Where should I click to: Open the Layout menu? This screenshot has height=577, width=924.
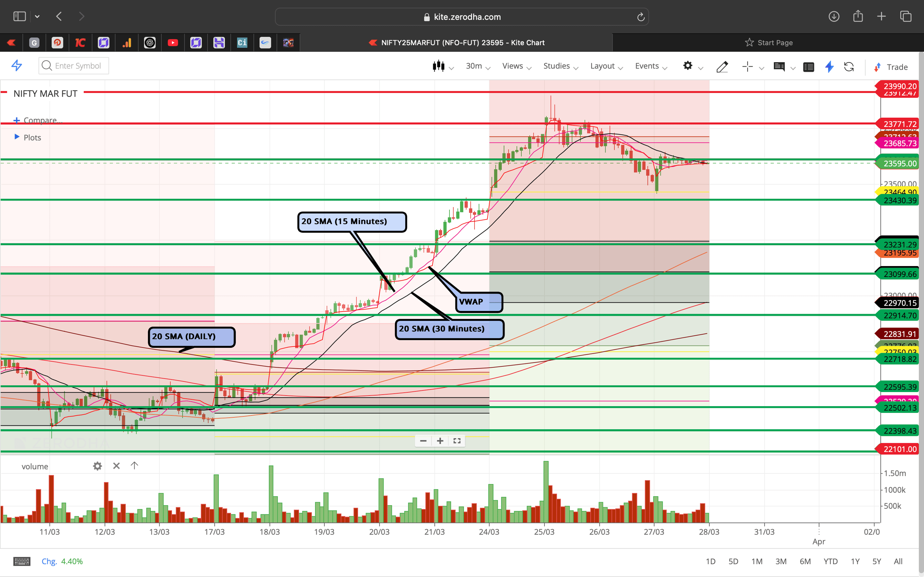pyautogui.click(x=603, y=66)
